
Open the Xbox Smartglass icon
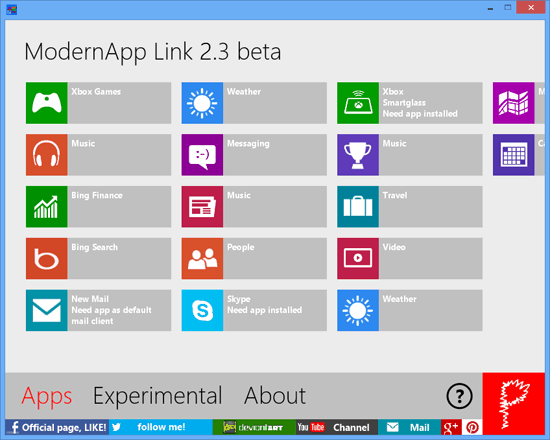(358, 103)
